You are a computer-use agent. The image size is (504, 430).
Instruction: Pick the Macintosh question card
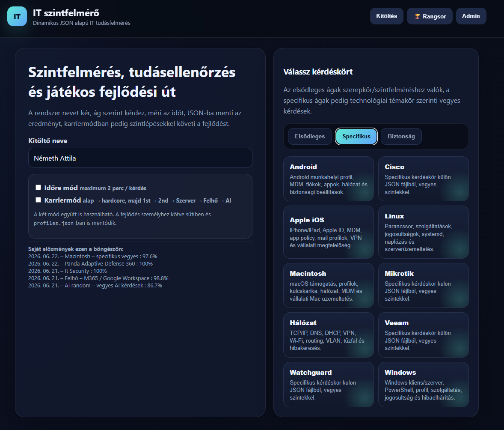[x=329, y=286]
